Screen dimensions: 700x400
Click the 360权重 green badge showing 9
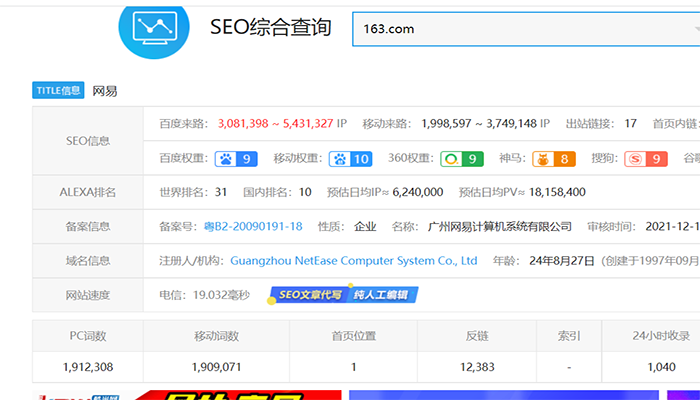462,159
